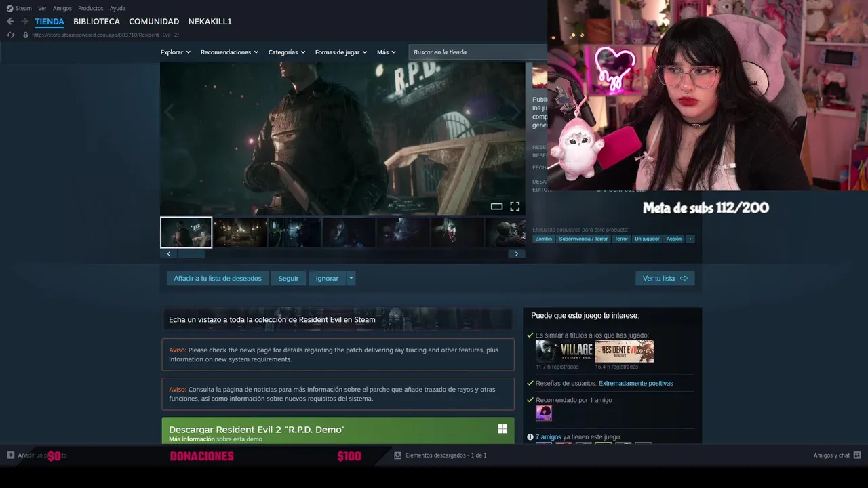
Task: Switch to the BIBLIOTECA tab
Action: point(97,22)
